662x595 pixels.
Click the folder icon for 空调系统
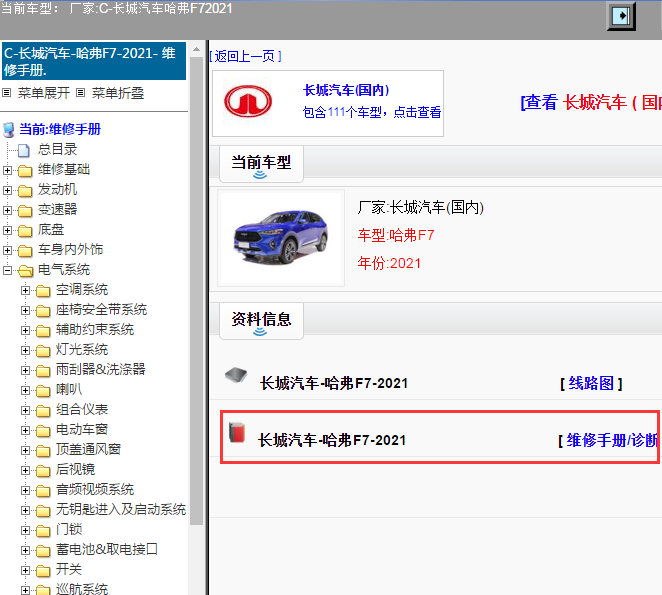pos(43,291)
